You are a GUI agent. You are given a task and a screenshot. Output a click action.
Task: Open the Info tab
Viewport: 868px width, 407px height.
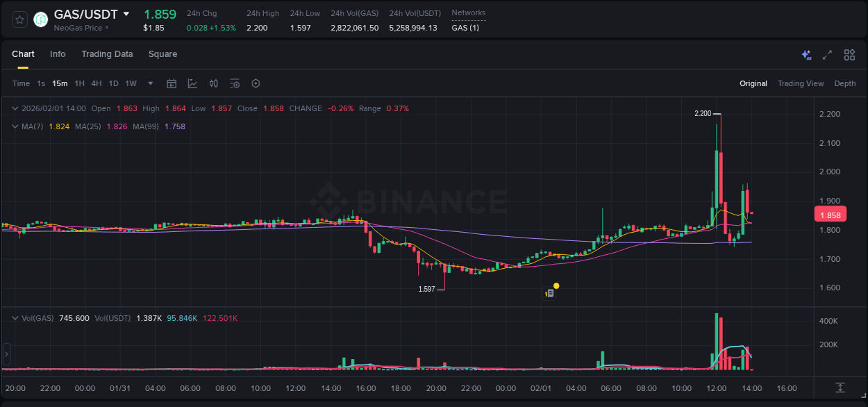pyautogui.click(x=58, y=54)
